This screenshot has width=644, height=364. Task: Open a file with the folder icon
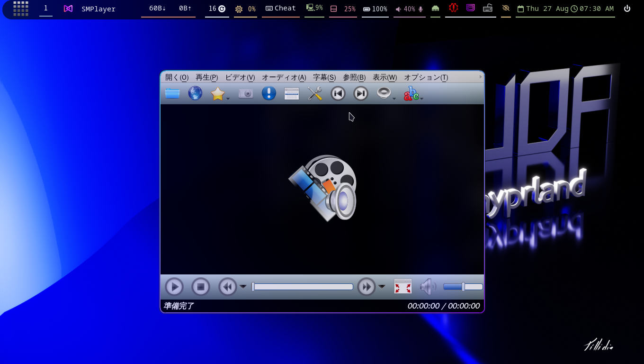pos(172,93)
